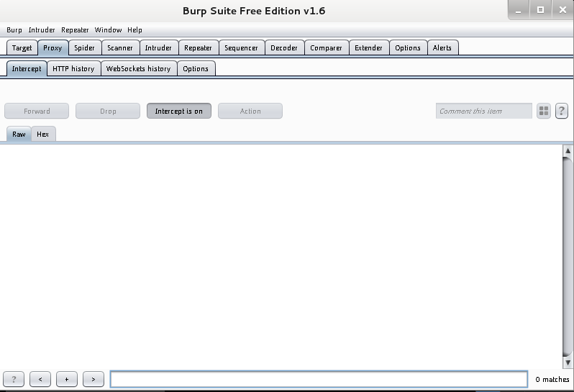Screen dimensions: 574x392
Task: Open search options plus button
Action: [67, 379]
